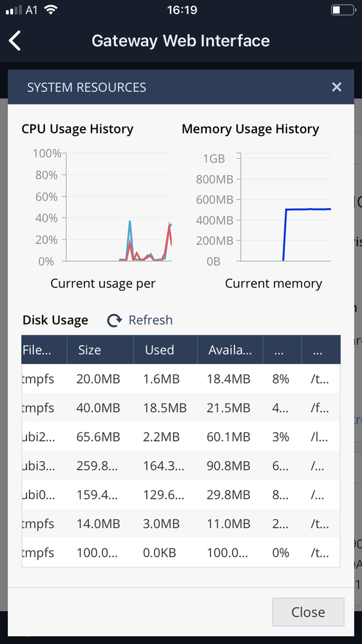The height and width of the screenshot is (644, 362).
Task: Tap the Wi-Fi icon in status bar
Action: pos(50,10)
